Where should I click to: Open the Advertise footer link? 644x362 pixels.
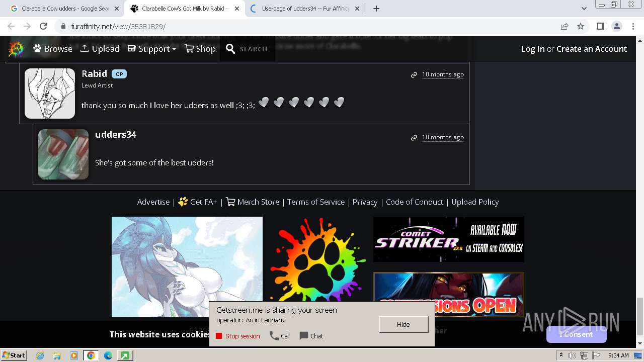point(153,202)
